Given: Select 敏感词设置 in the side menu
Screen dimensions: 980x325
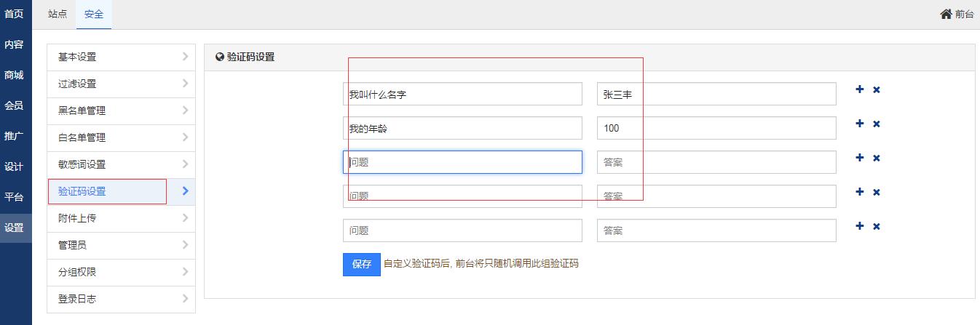Looking at the screenshot, I should [x=82, y=164].
